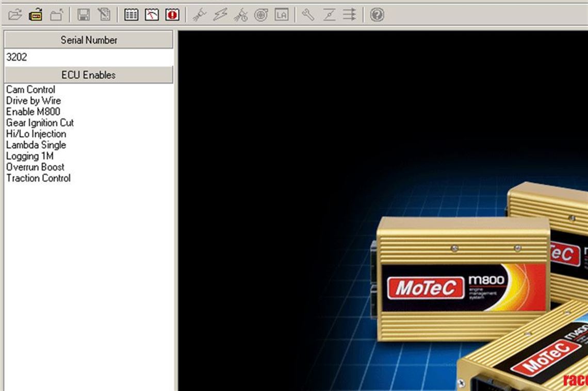
Task: Click the Serial Number header
Action: (x=89, y=40)
